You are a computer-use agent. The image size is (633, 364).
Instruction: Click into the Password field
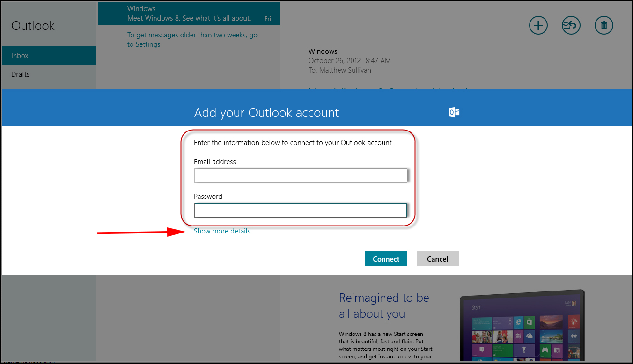click(301, 210)
